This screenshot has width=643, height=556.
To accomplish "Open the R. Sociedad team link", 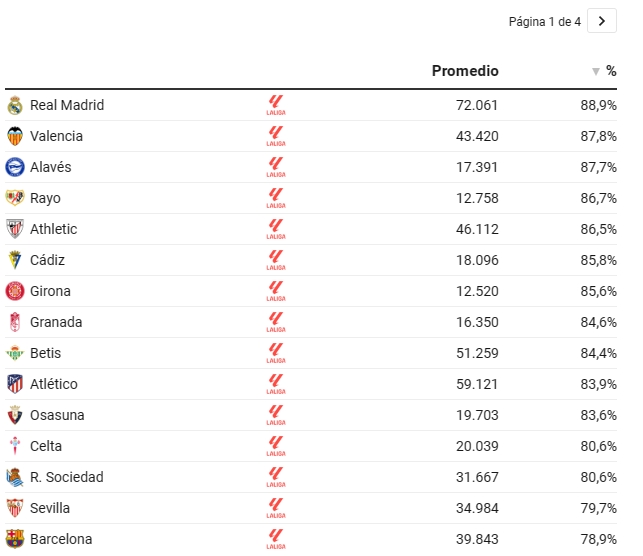I will tap(67, 477).
